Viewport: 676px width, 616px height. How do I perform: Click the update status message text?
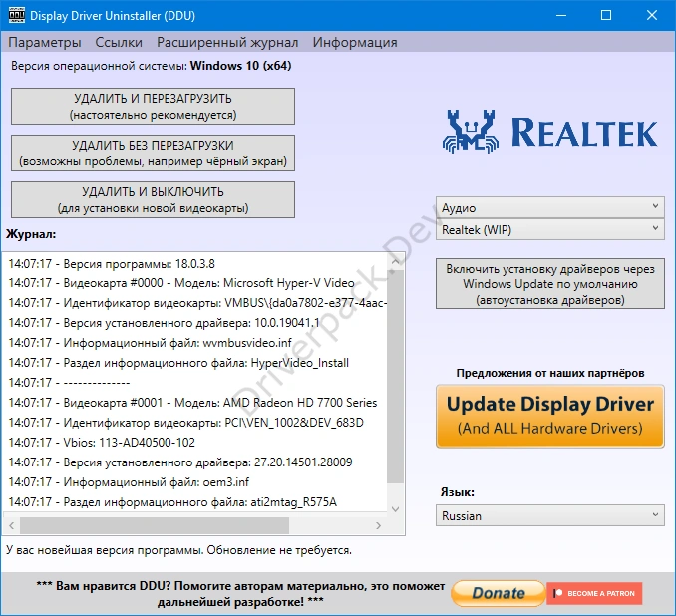178,550
